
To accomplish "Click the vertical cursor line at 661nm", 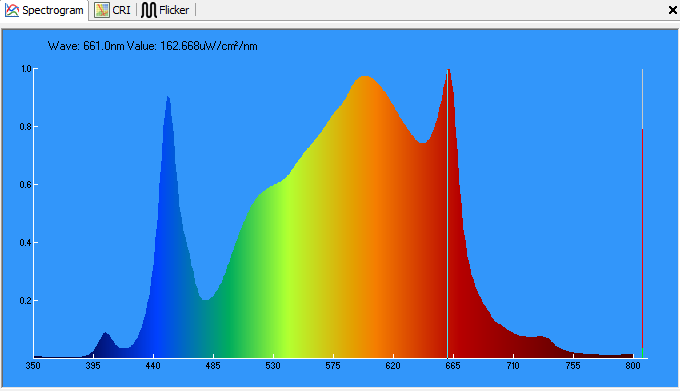I will [x=448, y=217].
